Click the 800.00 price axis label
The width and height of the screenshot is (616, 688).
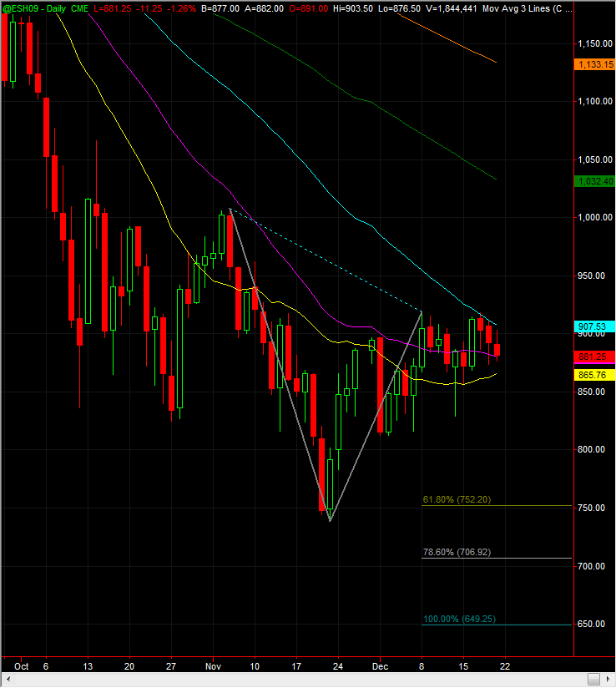(592, 449)
